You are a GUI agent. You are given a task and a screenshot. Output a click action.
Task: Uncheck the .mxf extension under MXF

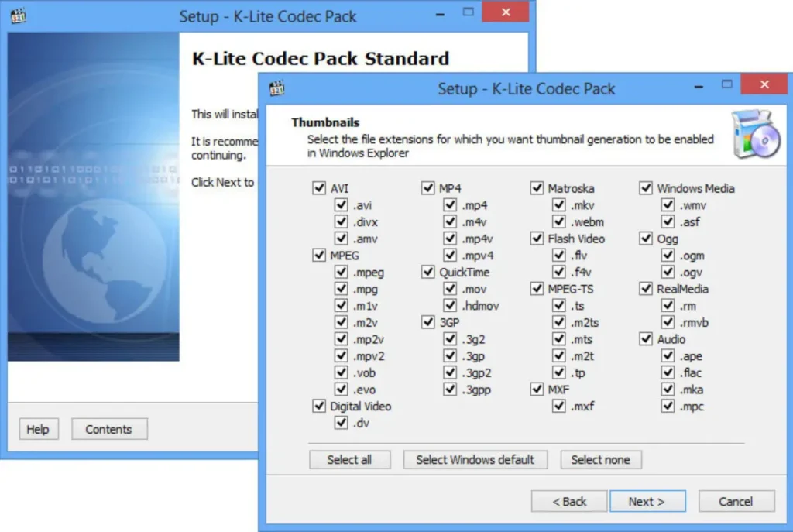pyautogui.click(x=559, y=406)
